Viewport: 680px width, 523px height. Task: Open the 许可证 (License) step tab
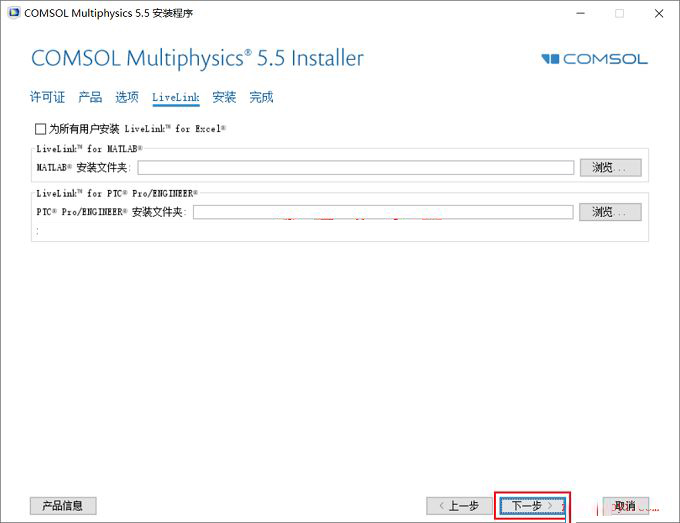47,97
